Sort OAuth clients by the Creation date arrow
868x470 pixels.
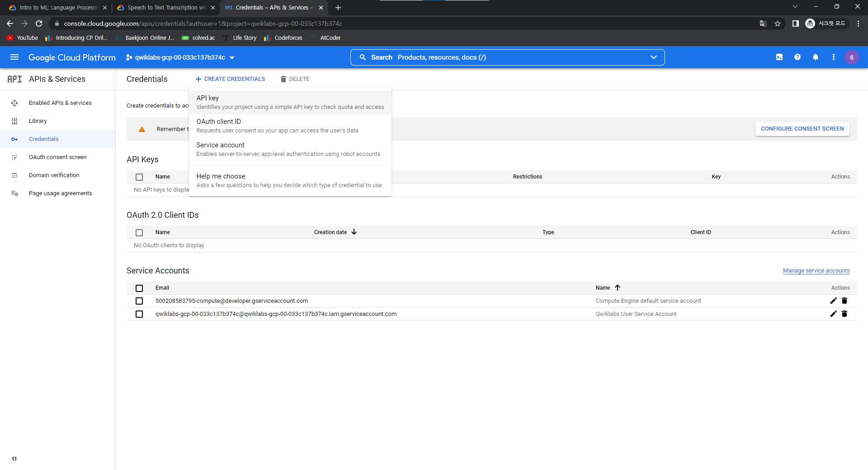(354, 232)
